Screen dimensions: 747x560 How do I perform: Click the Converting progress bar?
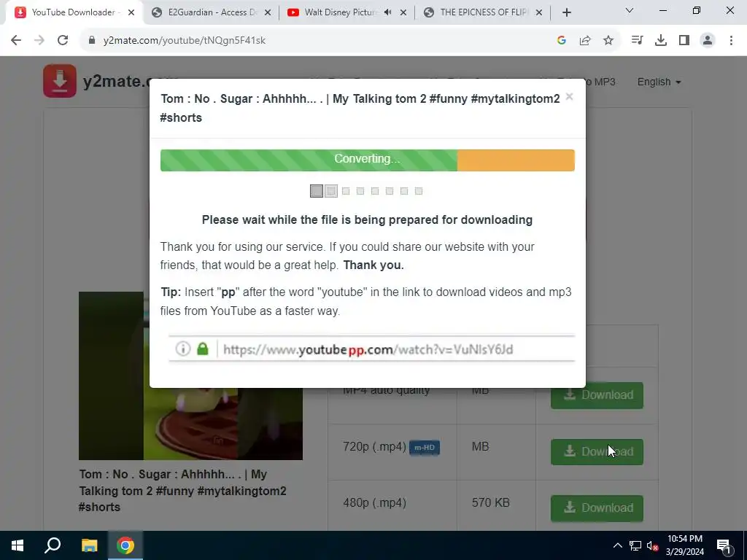tap(368, 160)
